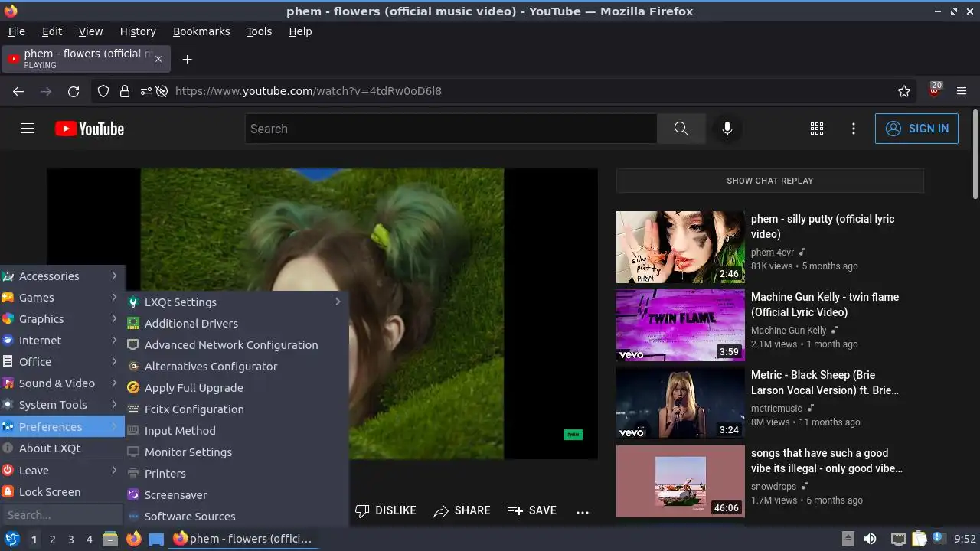Screen dimensions: 980x551
Task: Click the DISLIKE button
Action: [x=386, y=510]
